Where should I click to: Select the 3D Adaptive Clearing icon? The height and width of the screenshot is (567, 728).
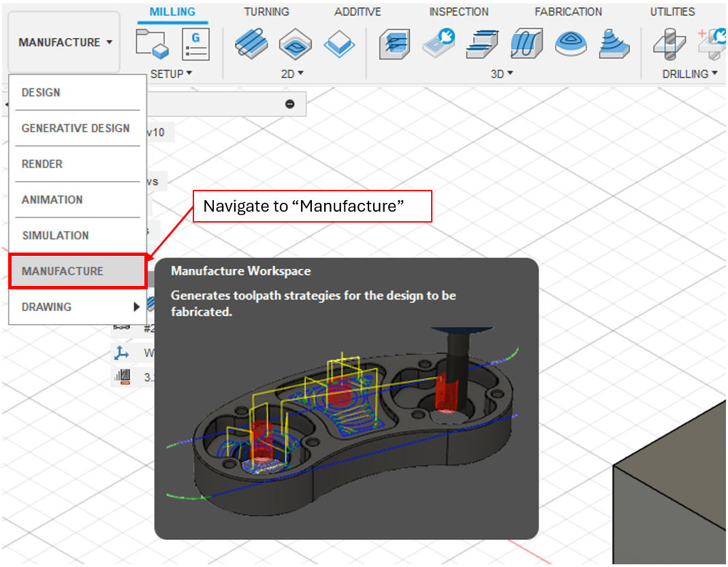tap(396, 44)
